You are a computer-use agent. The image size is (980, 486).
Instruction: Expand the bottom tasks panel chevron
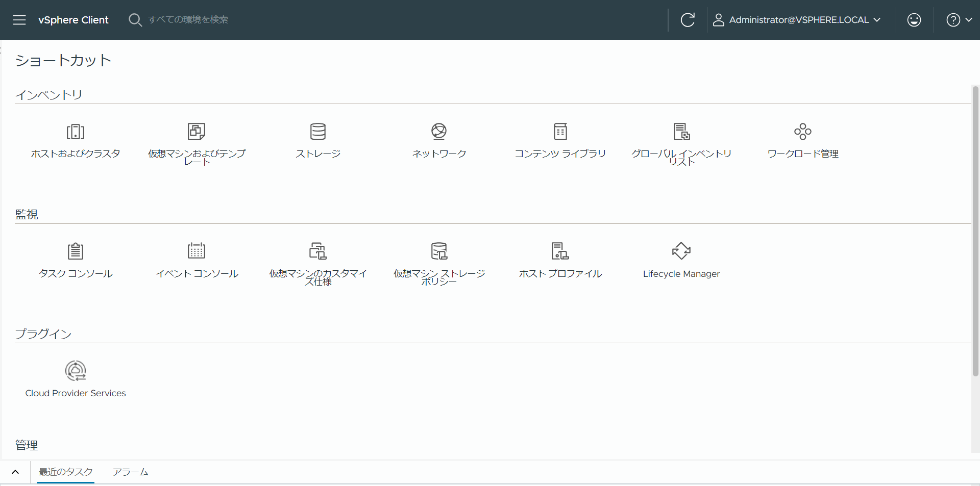click(x=15, y=472)
